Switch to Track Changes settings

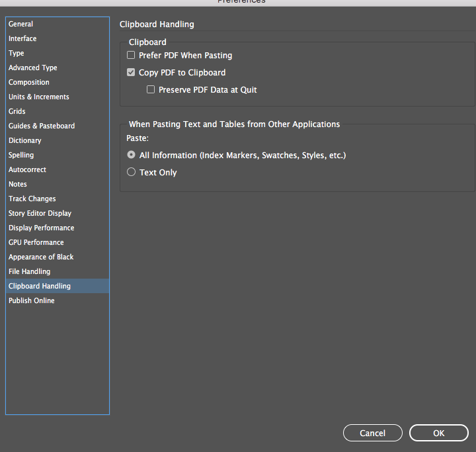pyautogui.click(x=32, y=199)
